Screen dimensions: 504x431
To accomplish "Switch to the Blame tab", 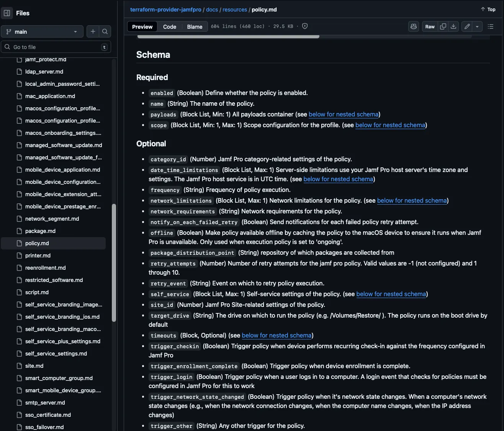I will (195, 26).
